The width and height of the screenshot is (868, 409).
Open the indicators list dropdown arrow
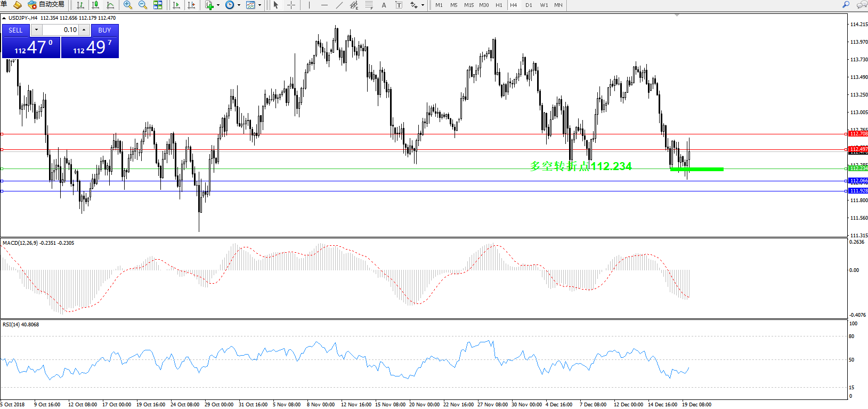pos(218,5)
